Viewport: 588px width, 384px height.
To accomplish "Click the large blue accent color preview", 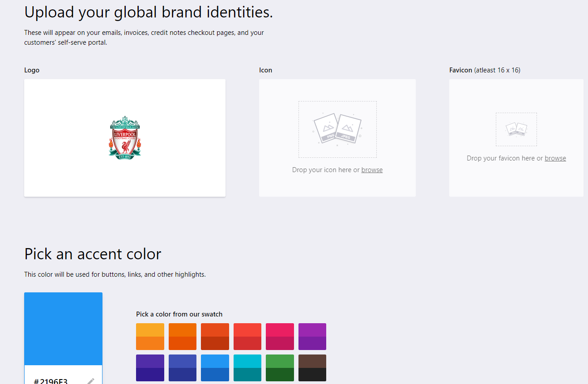I will [63, 329].
